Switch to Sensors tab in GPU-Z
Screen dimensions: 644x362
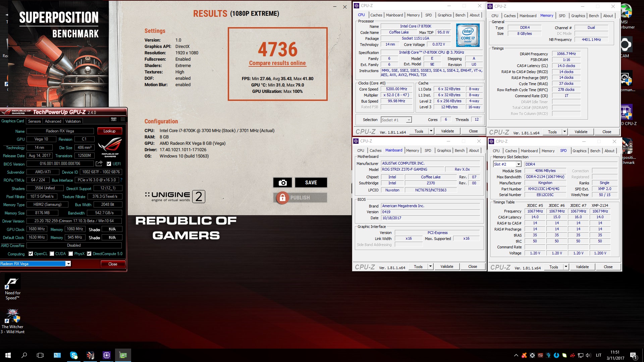(x=34, y=121)
